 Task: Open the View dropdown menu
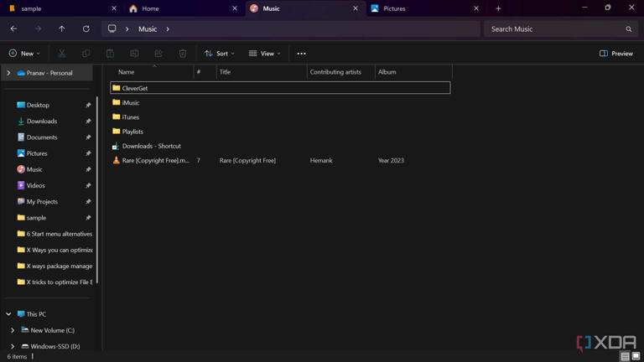coord(265,54)
